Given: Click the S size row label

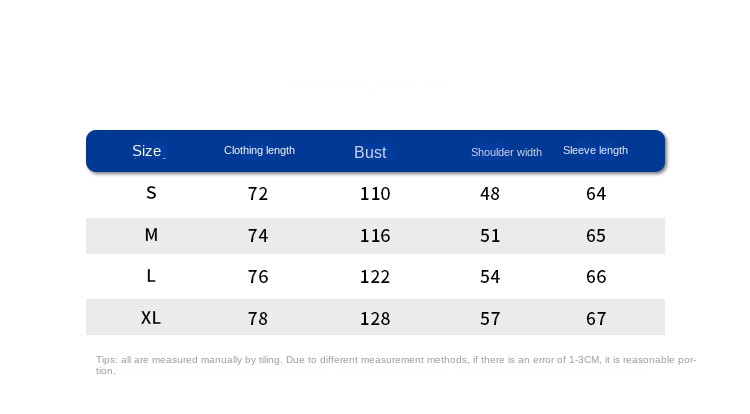Looking at the screenshot, I should [x=151, y=193].
